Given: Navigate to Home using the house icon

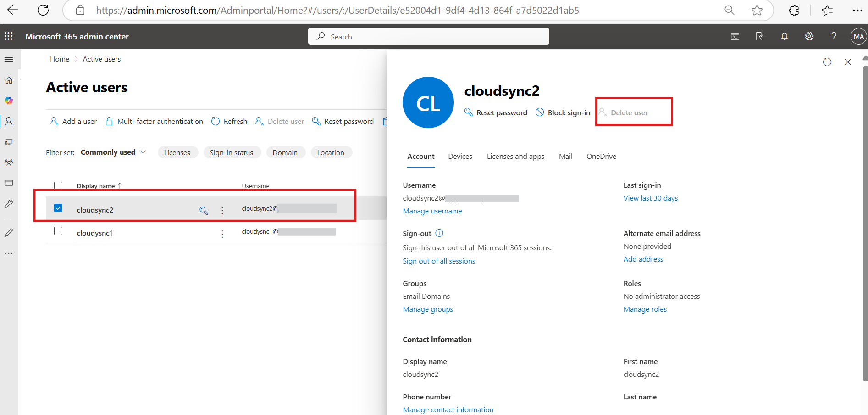Looking at the screenshot, I should (8, 80).
